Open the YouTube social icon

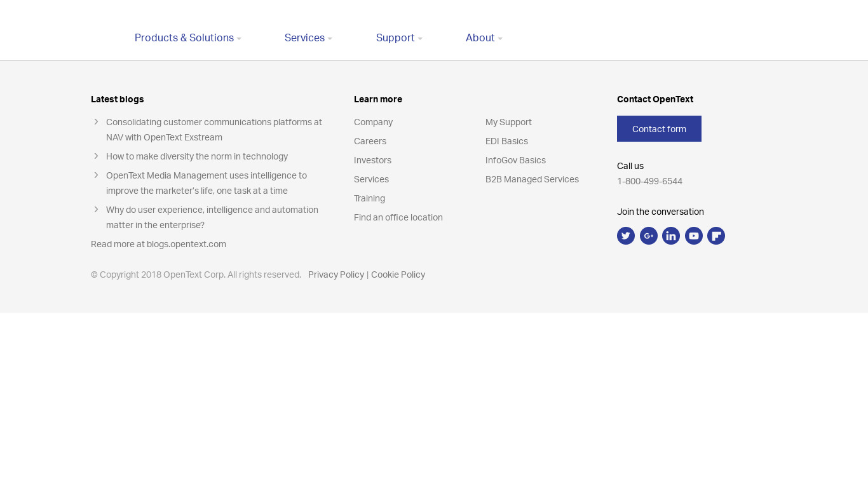tap(693, 236)
